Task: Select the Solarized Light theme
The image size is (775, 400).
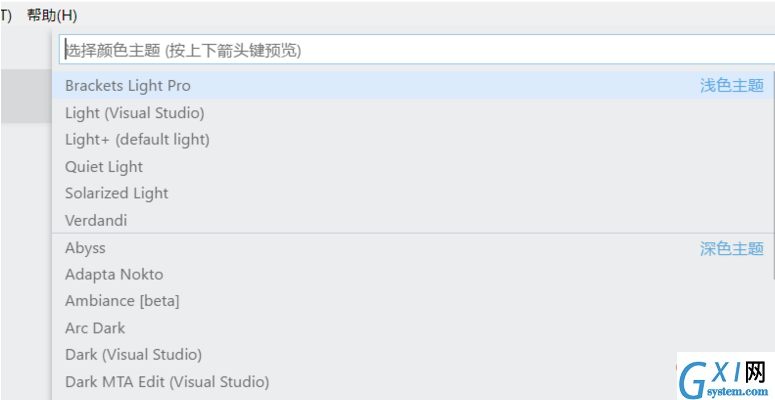Action: click(x=117, y=193)
